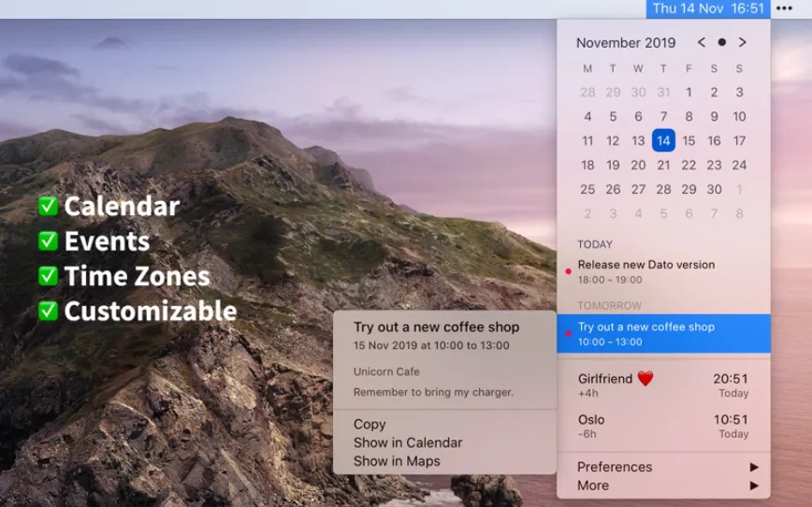Go to next month with right chevron
Viewport: 812px width, 507px height.
click(742, 42)
